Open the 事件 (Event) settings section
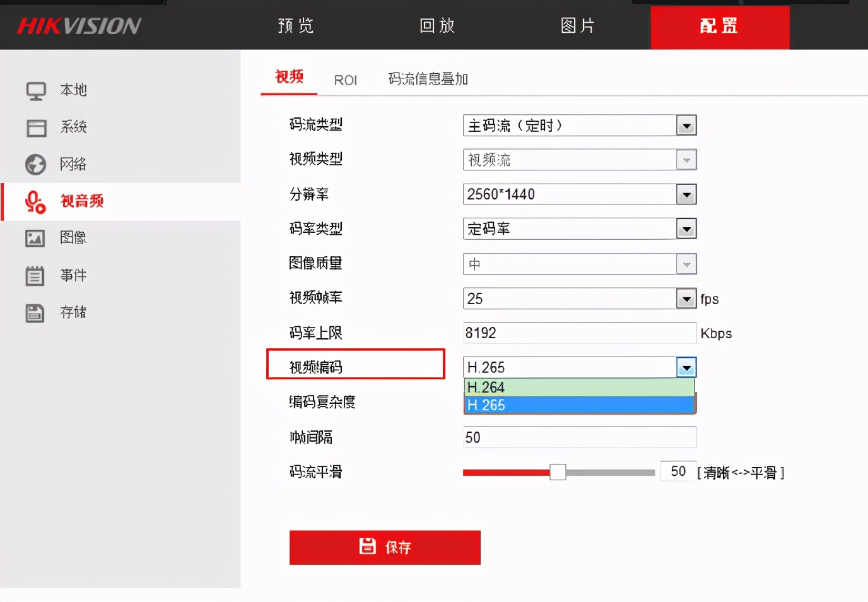868x602 pixels. (73, 275)
